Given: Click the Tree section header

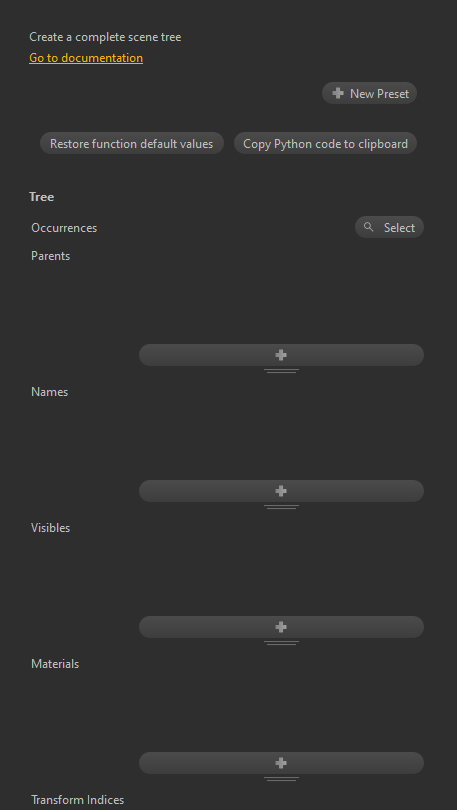Looking at the screenshot, I should (x=42, y=197).
